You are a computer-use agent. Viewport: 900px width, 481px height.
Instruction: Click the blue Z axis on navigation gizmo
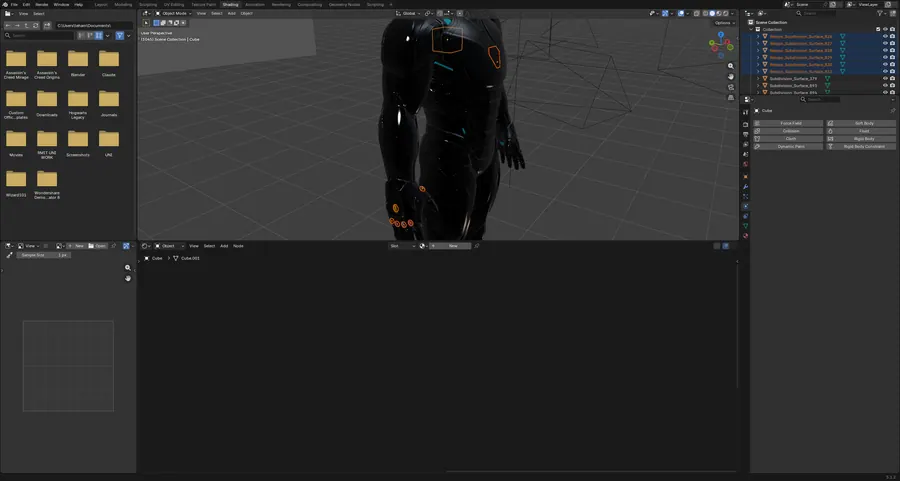click(721, 34)
